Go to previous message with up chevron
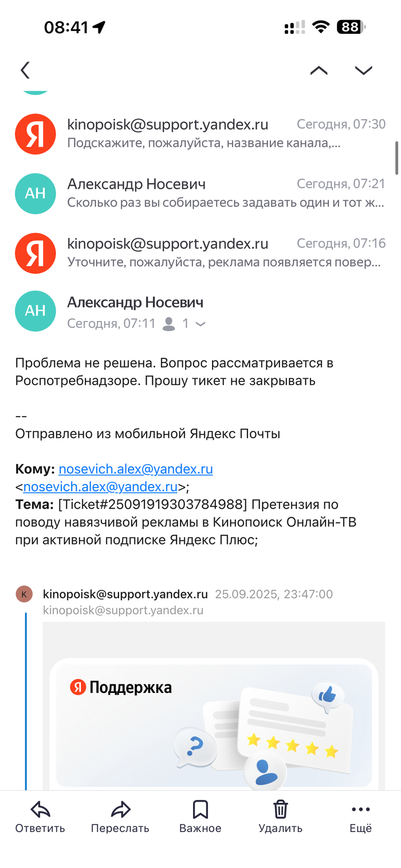The image size is (401, 868). pyautogui.click(x=319, y=70)
